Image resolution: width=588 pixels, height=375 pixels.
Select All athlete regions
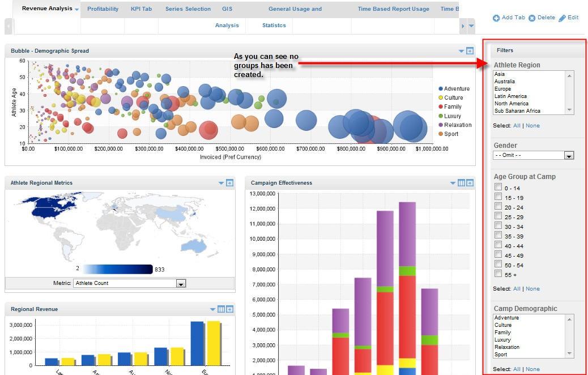click(x=516, y=125)
